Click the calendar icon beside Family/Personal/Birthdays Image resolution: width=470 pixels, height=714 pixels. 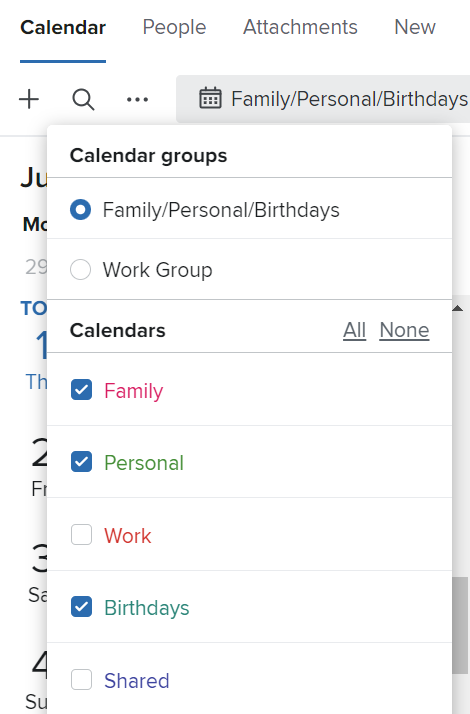[210, 98]
